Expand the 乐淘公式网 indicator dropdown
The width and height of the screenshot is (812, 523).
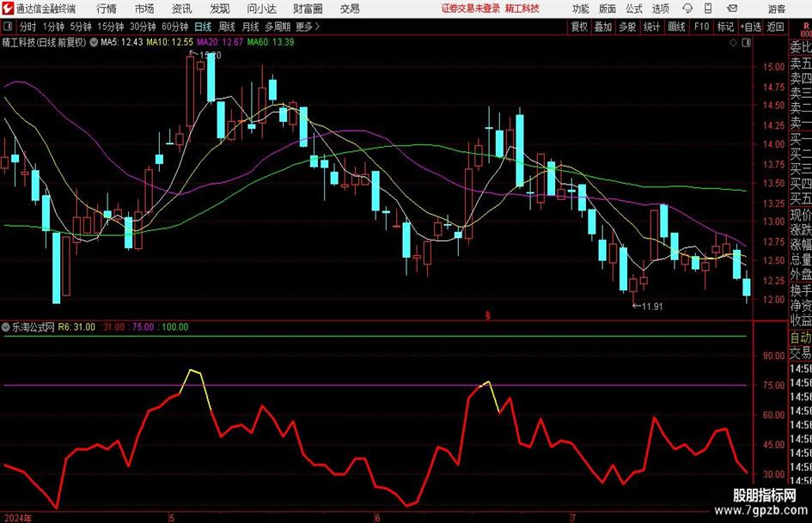(6, 327)
